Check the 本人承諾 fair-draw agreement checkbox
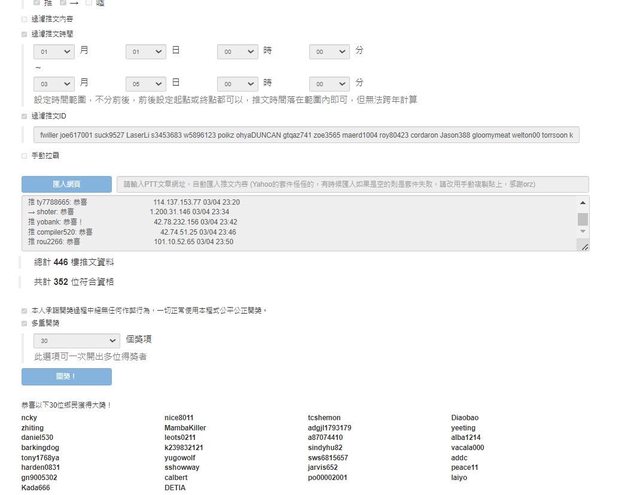The image size is (640, 495). 25,311
